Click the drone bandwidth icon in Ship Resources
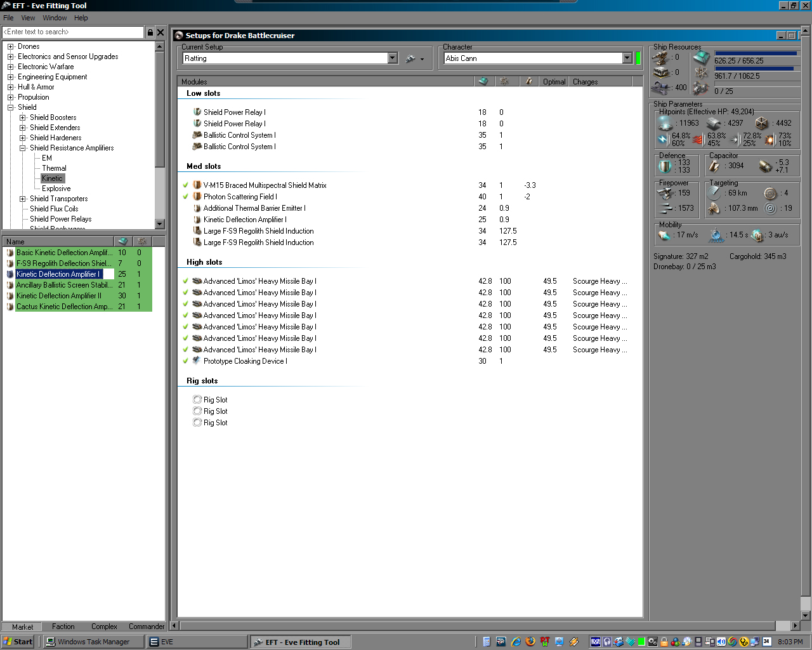 (x=702, y=88)
